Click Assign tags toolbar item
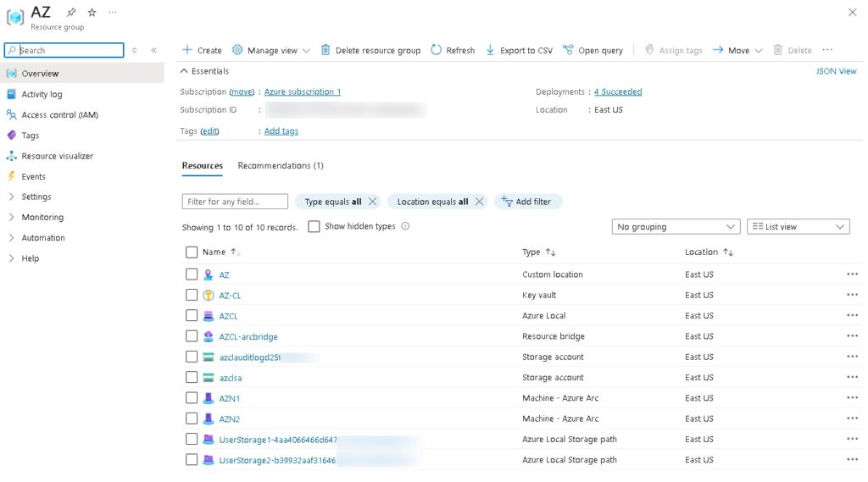Viewport: 868px width, 482px height. click(x=674, y=50)
